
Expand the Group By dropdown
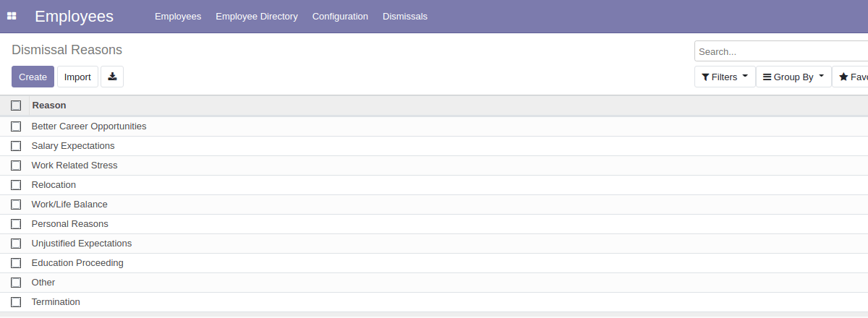click(793, 77)
